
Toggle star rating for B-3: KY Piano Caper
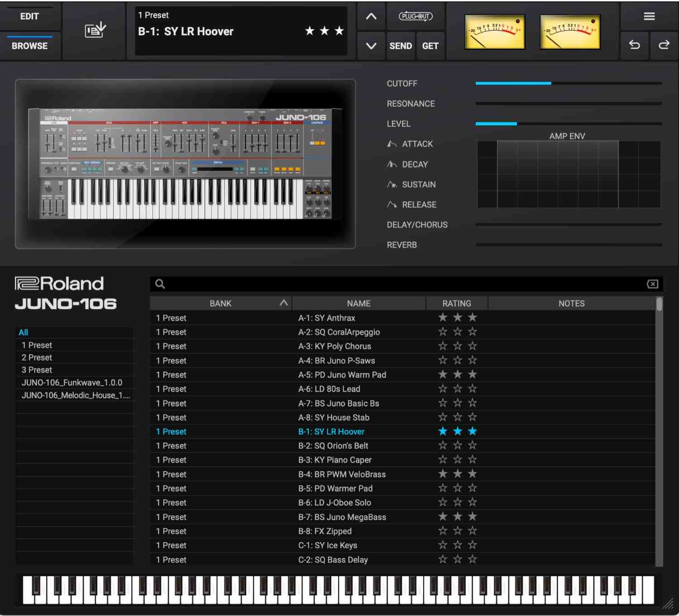point(457,460)
